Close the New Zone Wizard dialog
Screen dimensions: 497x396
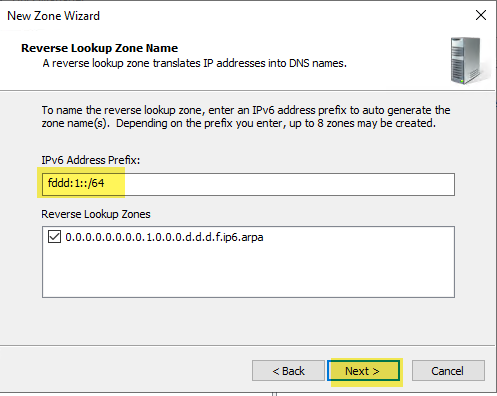point(481,15)
